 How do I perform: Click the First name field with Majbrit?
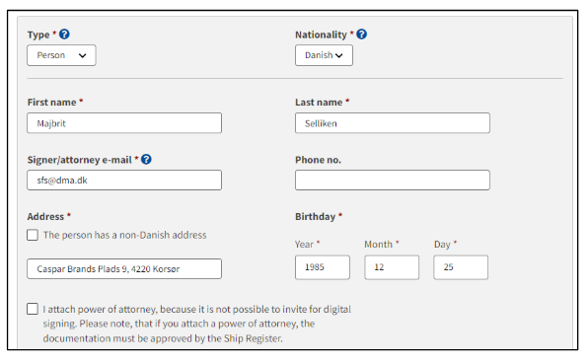pyautogui.click(x=124, y=123)
